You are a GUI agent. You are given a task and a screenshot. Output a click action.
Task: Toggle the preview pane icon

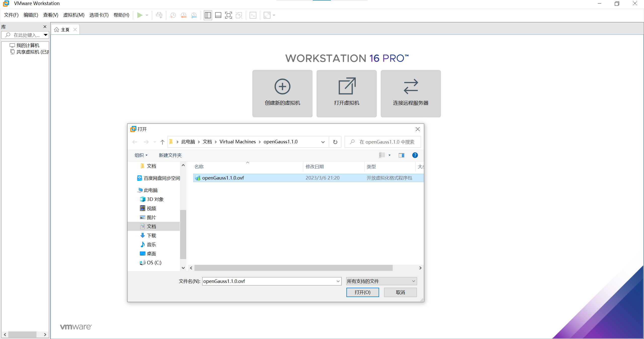coord(401,155)
